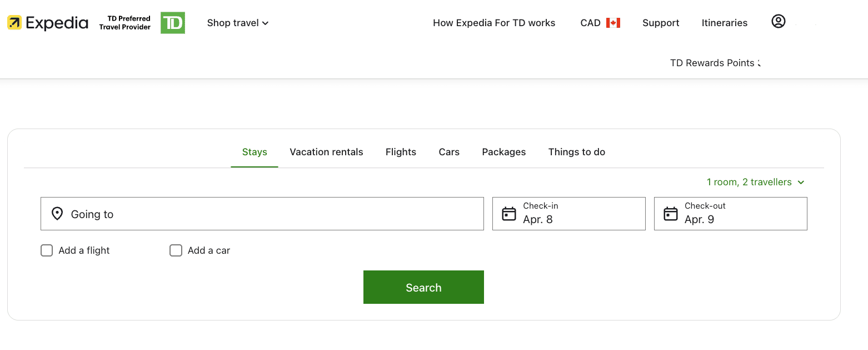This screenshot has height=350, width=868.
Task: Open the account profile icon
Action: coord(779,21)
